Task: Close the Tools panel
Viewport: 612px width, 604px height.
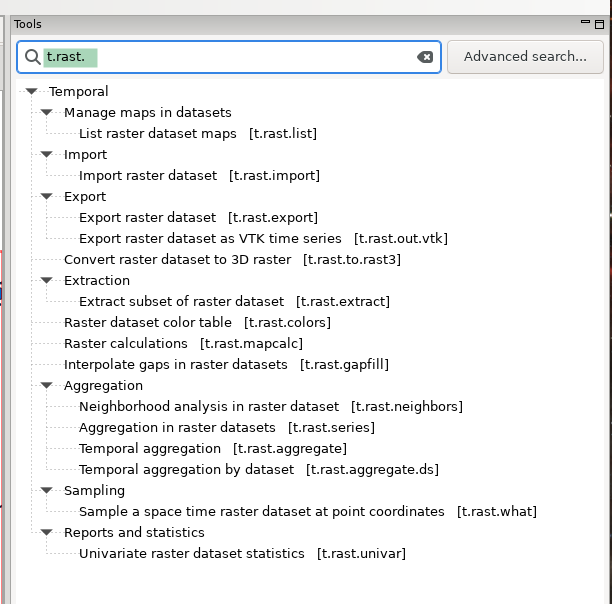Action: 600,24
